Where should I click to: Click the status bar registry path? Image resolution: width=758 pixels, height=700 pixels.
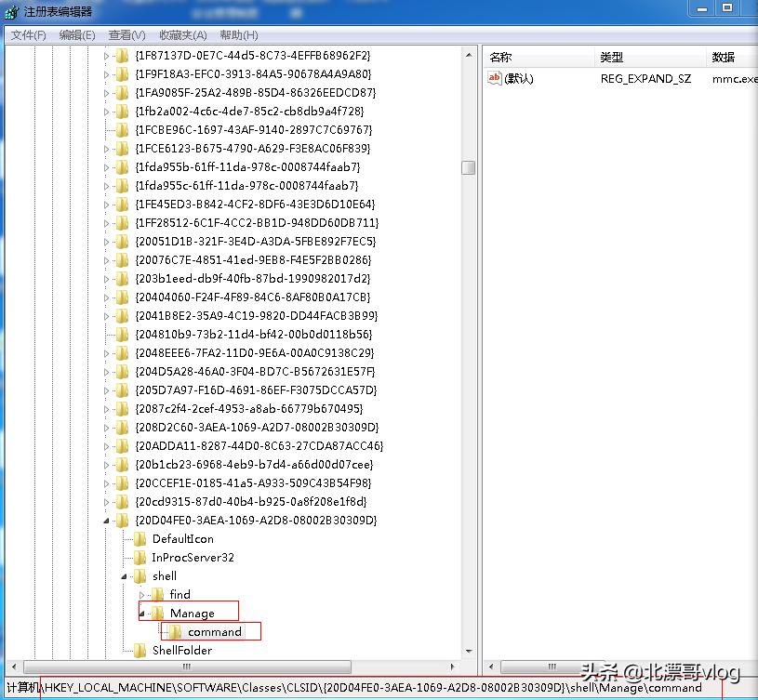tap(353, 688)
